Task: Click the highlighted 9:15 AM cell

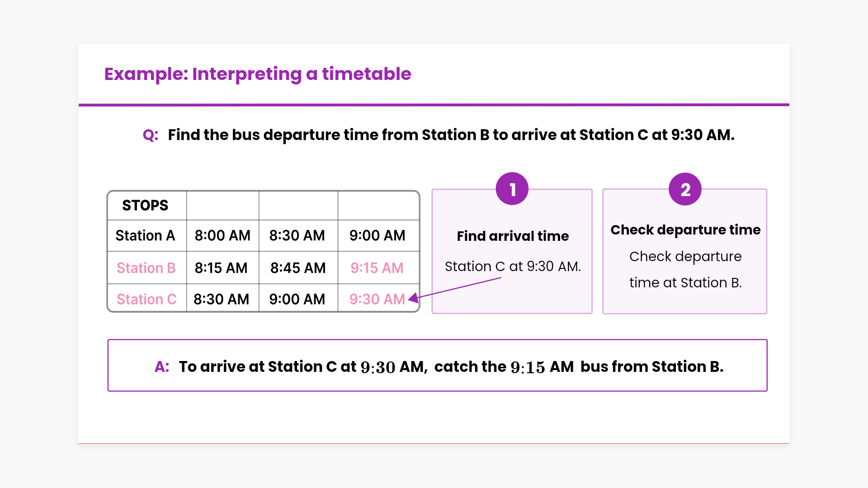Action: [377, 268]
